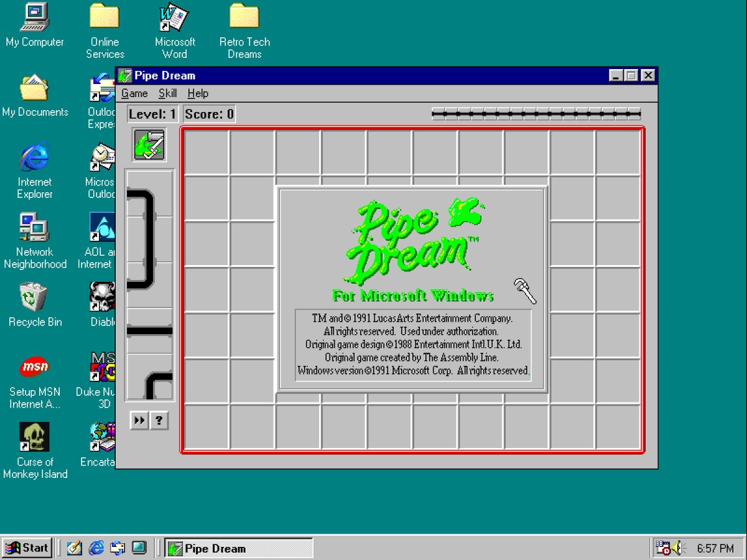
Task: Open the Retro Tech Dreams folder
Action: [x=245, y=31]
